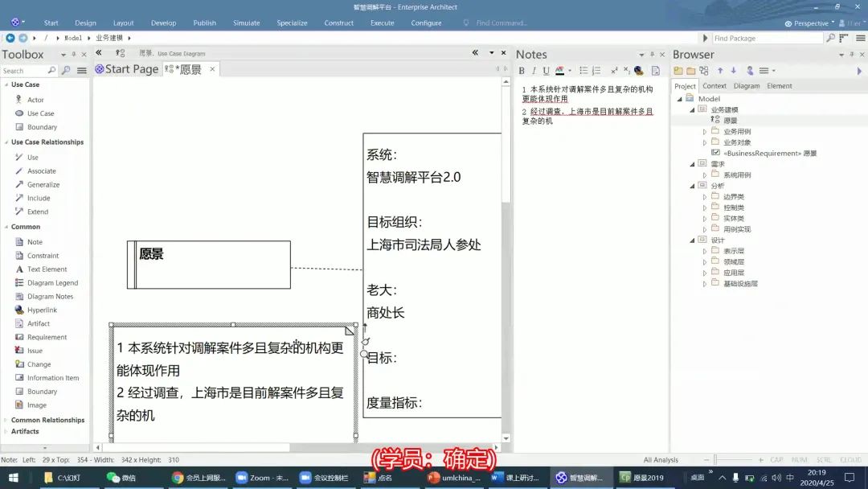Switch to Element tab in Browser
Image resolution: width=868 pixels, height=489 pixels.
[x=780, y=86]
